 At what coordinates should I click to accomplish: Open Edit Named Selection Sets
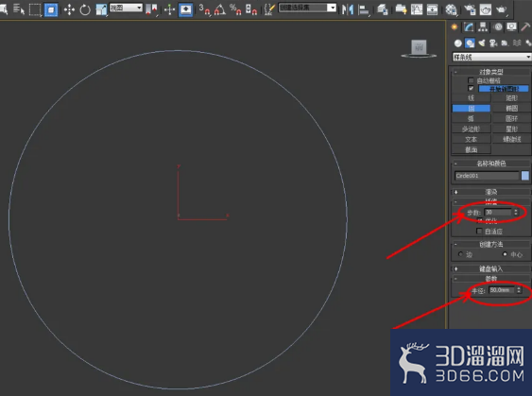click(269, 9)
